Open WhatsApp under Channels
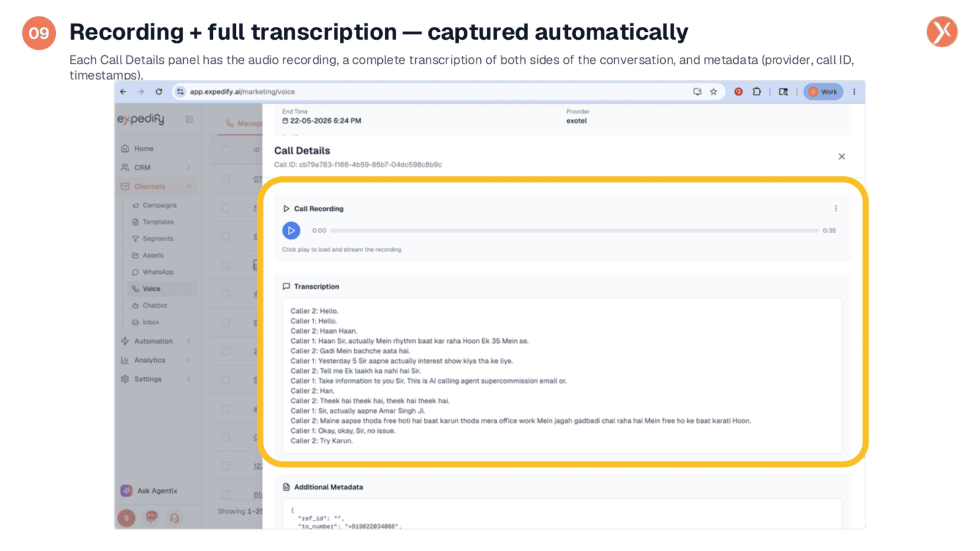 158,272
